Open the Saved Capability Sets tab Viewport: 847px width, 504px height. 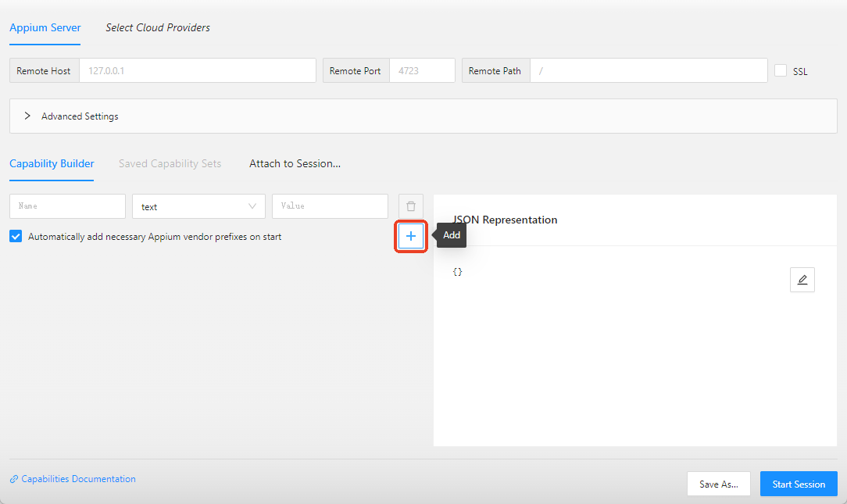[x=170, y=163]
